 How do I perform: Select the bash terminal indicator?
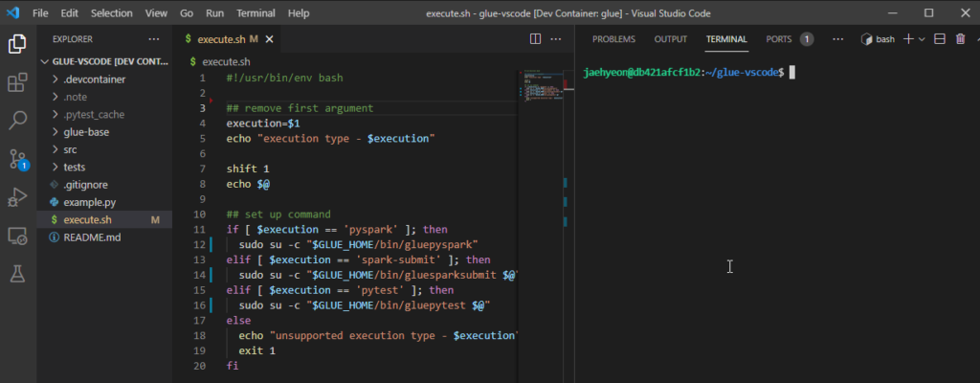878,39
